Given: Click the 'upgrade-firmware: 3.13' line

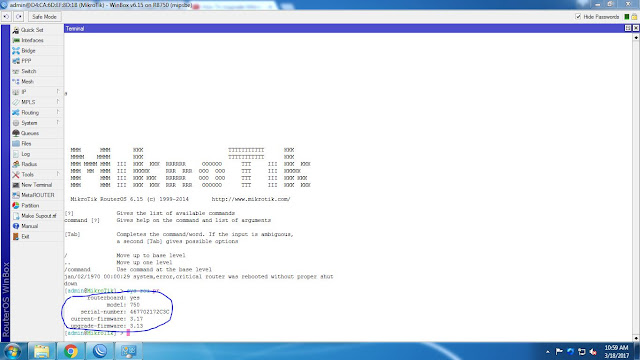Looking at the screenshot, I should [107, 326].
